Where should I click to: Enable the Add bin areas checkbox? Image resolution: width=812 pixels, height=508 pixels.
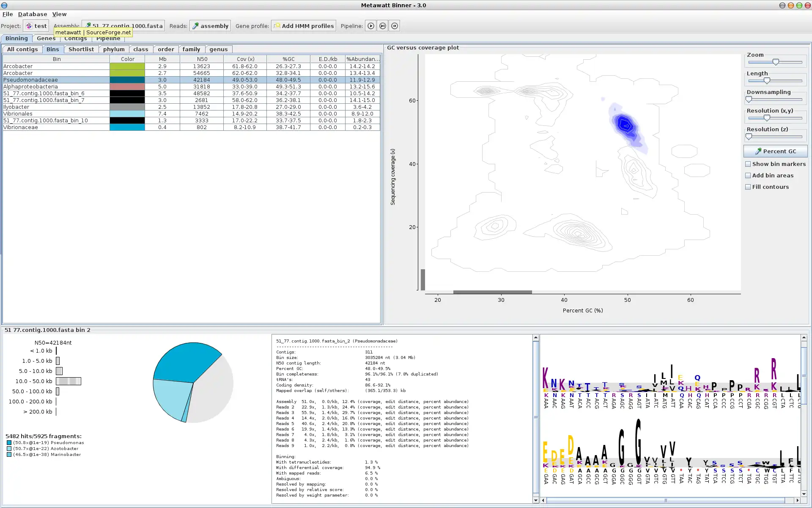[748, 175]
